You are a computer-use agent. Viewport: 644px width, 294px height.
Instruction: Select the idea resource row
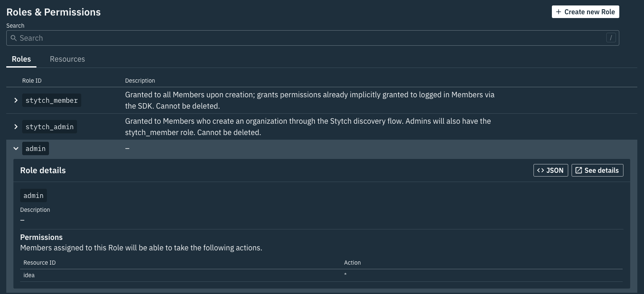point(29,275)
